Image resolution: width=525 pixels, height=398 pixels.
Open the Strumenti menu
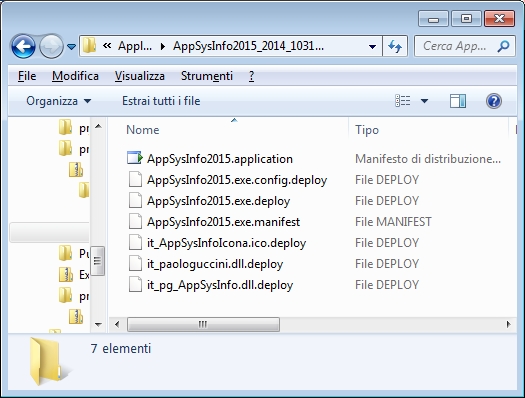[x=207, y=76]
